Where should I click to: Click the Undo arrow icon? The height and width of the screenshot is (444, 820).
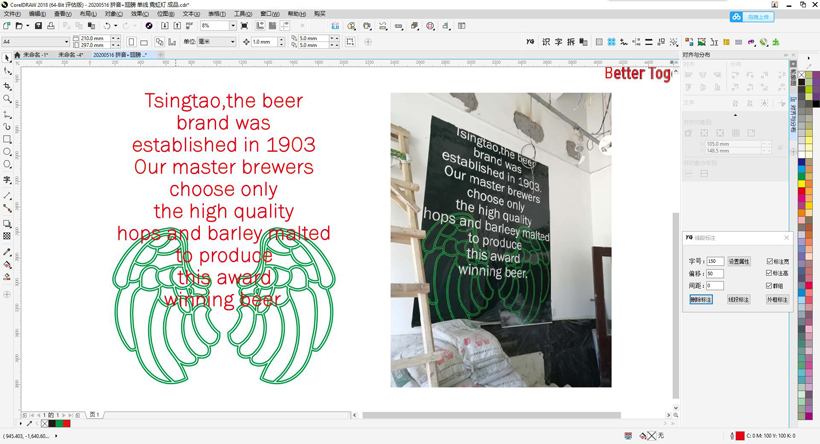[107, 26]
